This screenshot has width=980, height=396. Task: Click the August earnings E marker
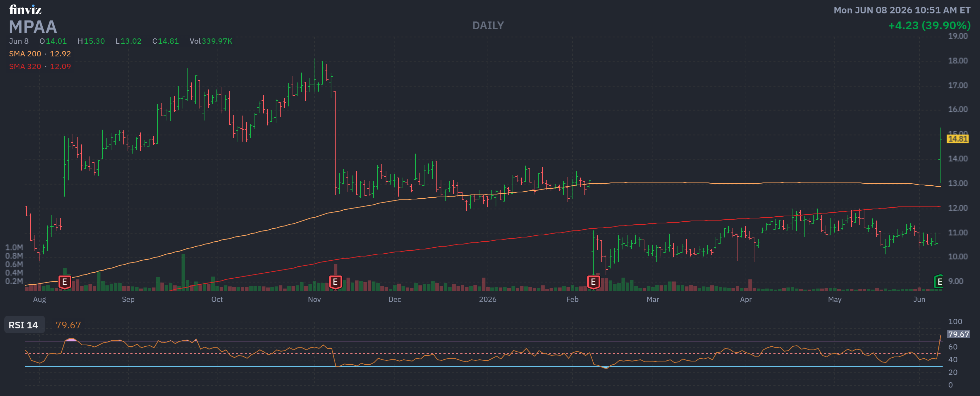65,282
